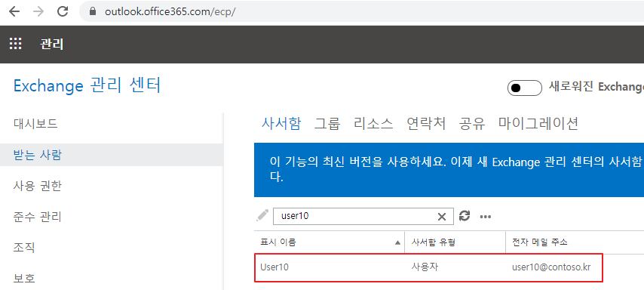Go back with the browser back arrow
The image size is (644, 290).
point(14,11)
